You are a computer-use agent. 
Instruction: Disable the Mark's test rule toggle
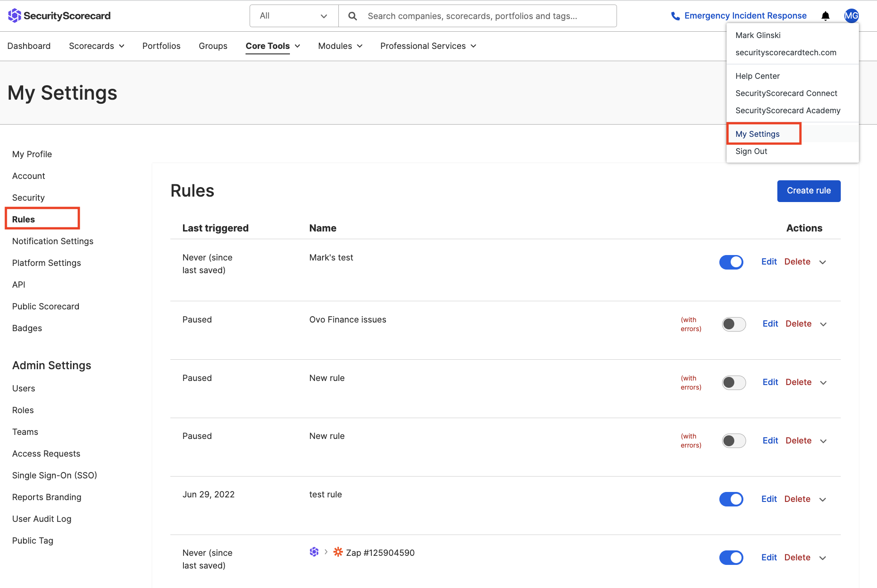pyautogui.click(x=731, y=262)
